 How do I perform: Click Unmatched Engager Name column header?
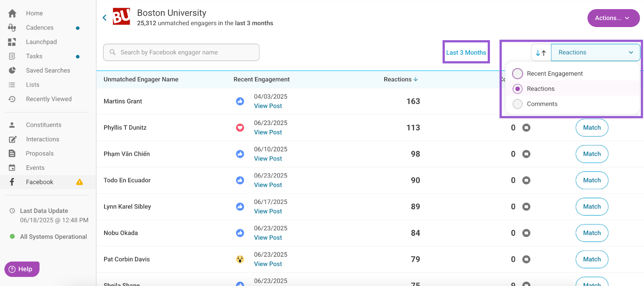click(141, 79)
